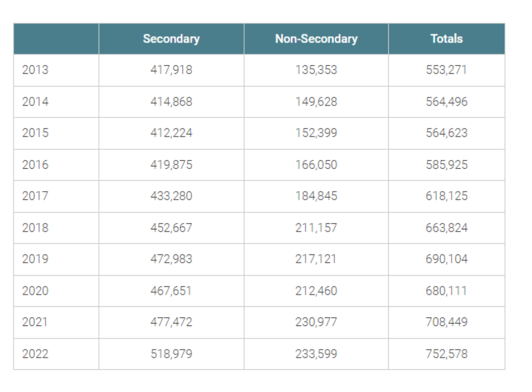Click the Totals column header
The height and width of the screenshot is (392, 532).
[x=446, y=39]
